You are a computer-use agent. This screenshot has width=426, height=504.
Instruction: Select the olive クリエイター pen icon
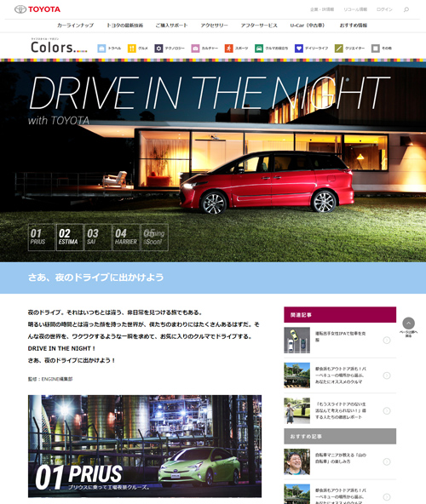(339, 49)
